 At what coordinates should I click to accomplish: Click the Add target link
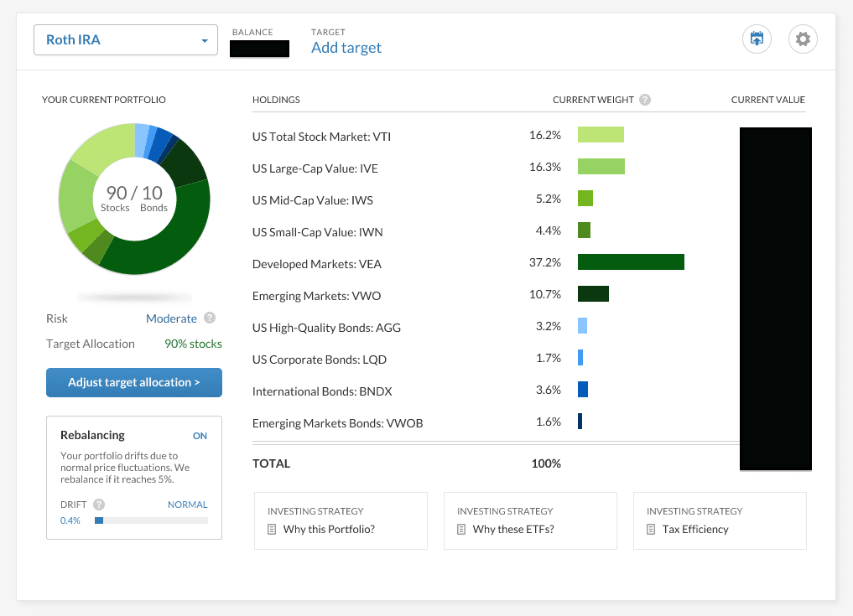click(x=346, y=48)
